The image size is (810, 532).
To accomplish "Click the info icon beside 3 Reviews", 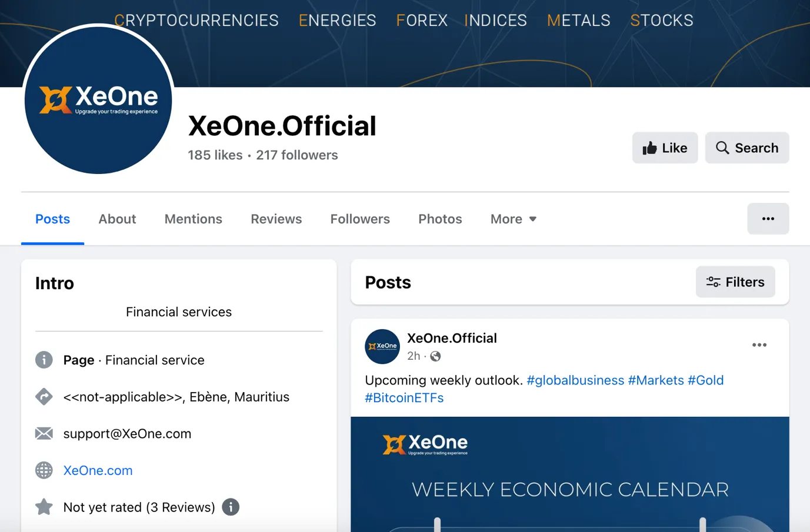I will pyautogui.click(x=231, y=507).
